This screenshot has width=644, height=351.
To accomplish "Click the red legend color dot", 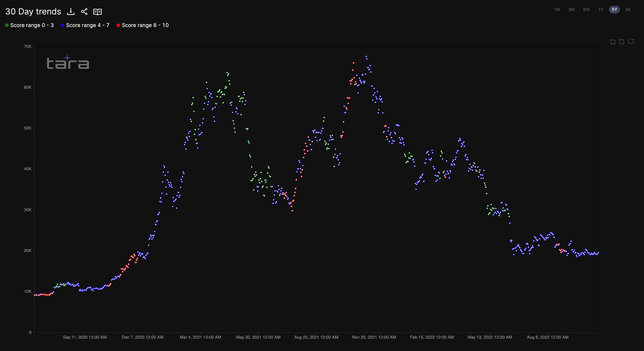I will [x=118, y=25].
